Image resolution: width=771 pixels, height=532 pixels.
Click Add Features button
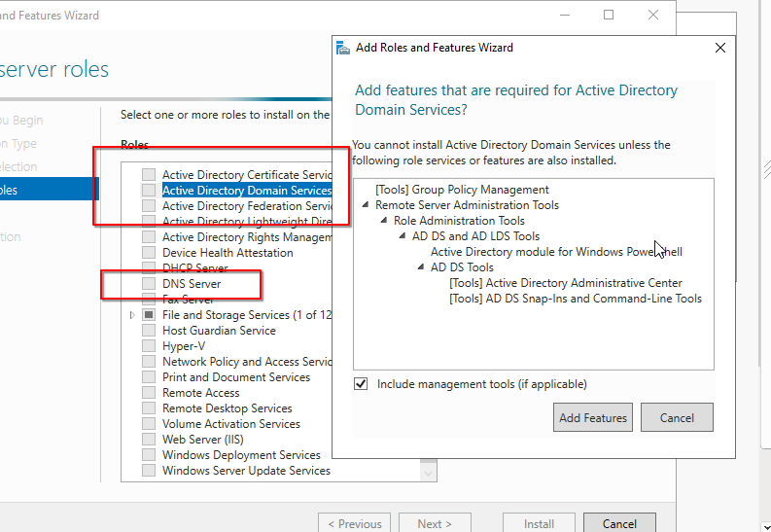tap(592, 417)
